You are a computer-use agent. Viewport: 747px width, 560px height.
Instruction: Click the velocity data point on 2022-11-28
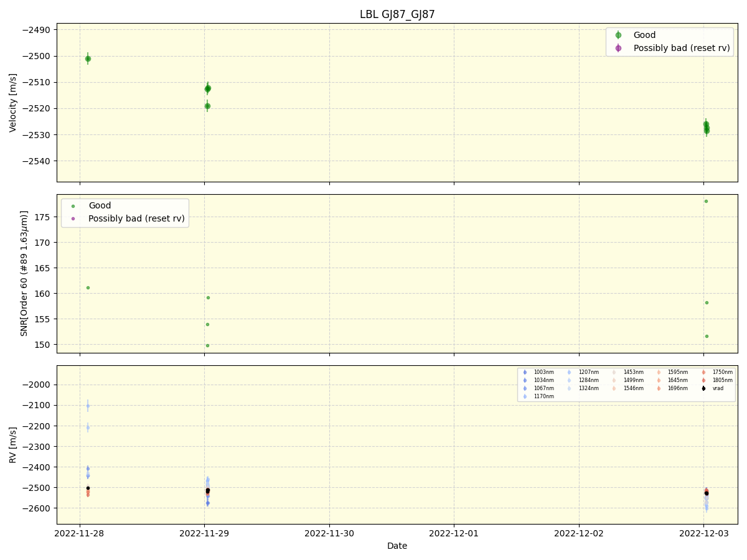click(88, 58)
